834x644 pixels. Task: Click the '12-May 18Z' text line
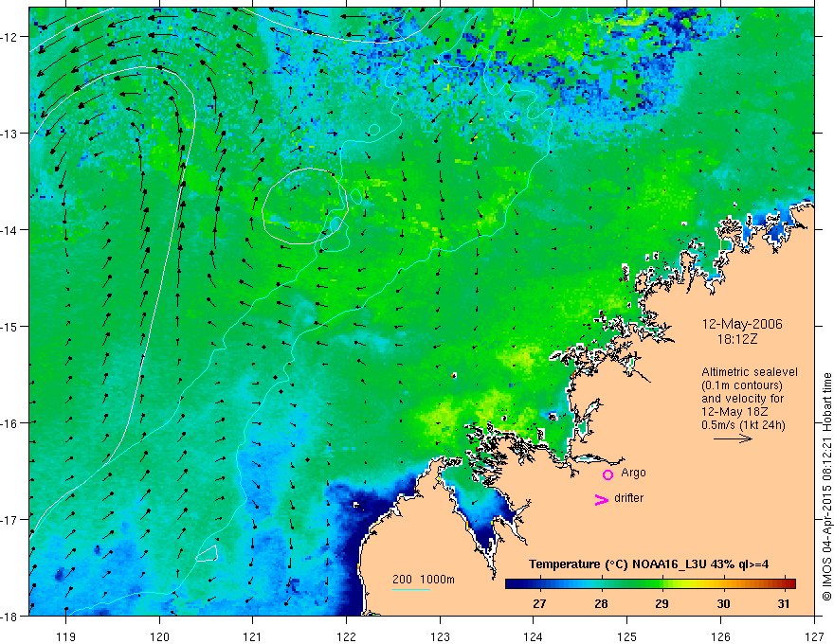click(734, 412)
